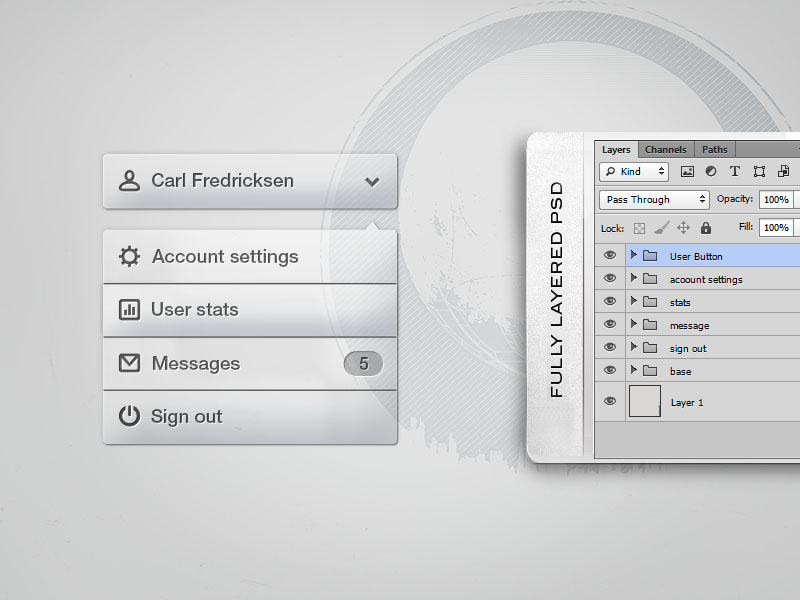Image resolution: width=800 pixels, height=600 pixels.
Task: Select the 'sign out' layer name
Action: pos(688,348)
